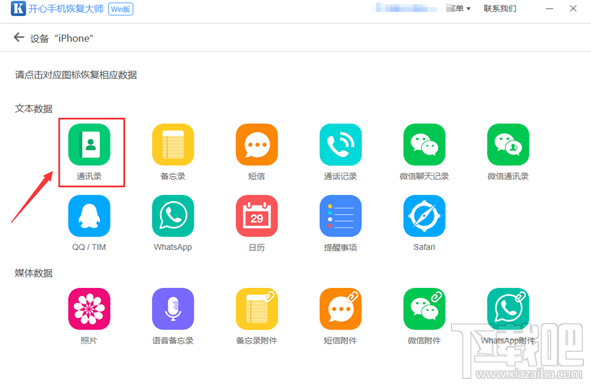Open the 微信通讯录 WeChat contacts icon
The image size is (591, 384).
(508, 145)
